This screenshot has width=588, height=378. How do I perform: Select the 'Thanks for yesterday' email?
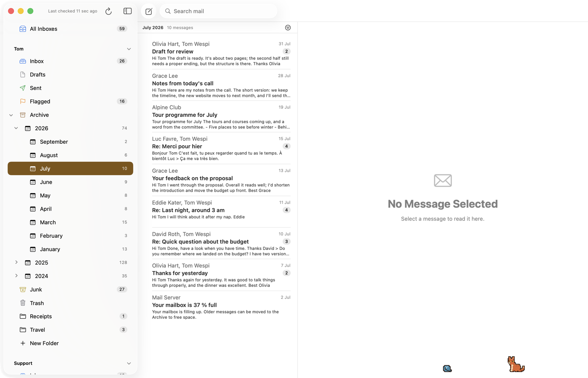pyautogui.click(x=221, y=275)
